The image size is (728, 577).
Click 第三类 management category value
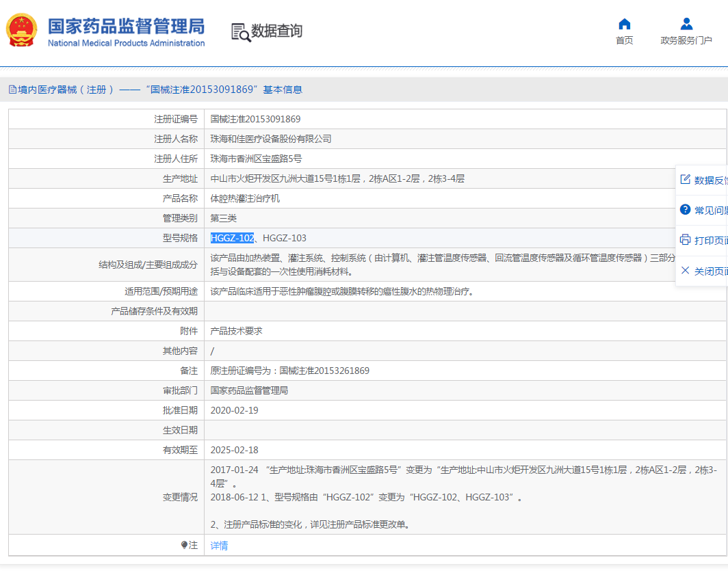[x=223, y=218]
